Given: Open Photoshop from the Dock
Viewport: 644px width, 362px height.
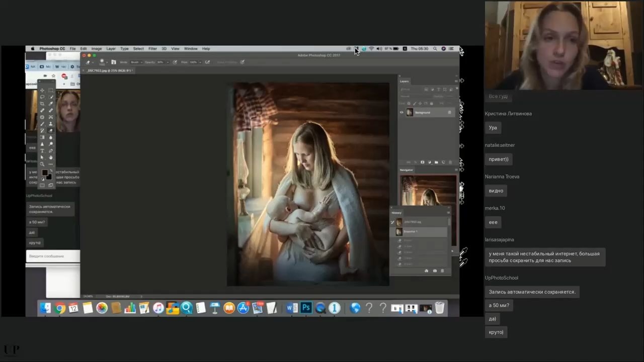Looking at the screenshot, I should tap(306, 308).
